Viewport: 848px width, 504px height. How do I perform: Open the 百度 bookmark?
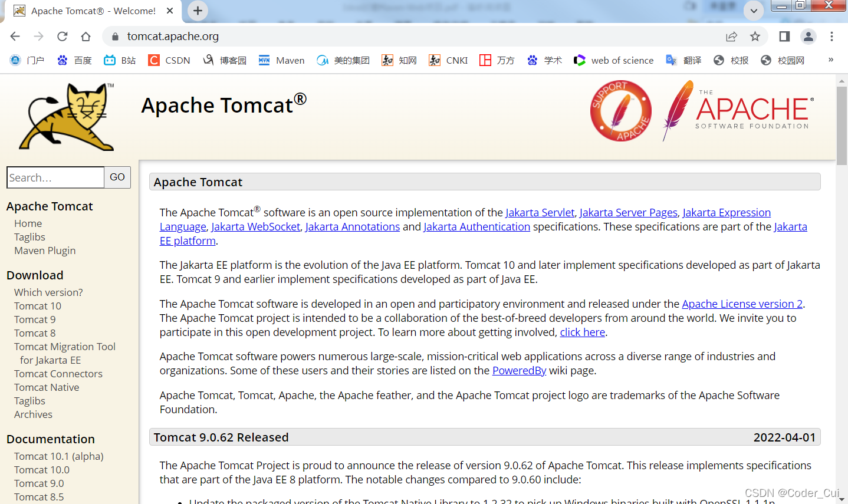click(74, 60)
